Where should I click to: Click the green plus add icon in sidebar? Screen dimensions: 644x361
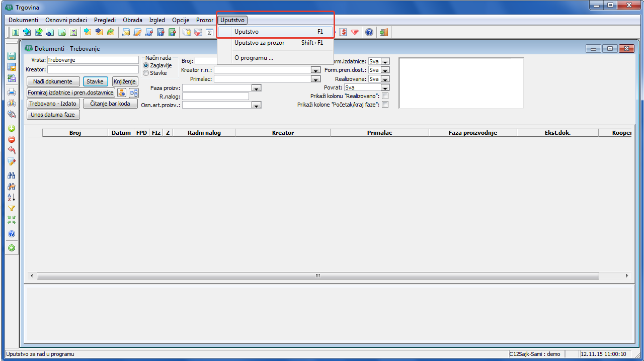12,128
